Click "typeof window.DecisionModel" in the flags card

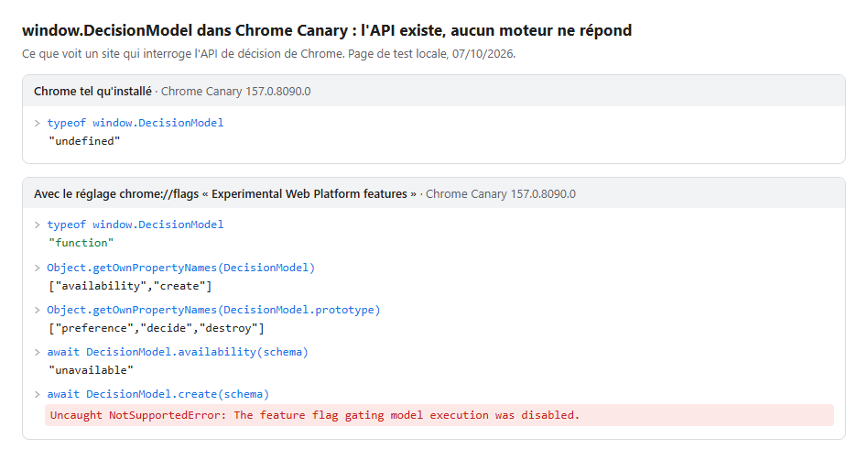[x=136, y=225]
